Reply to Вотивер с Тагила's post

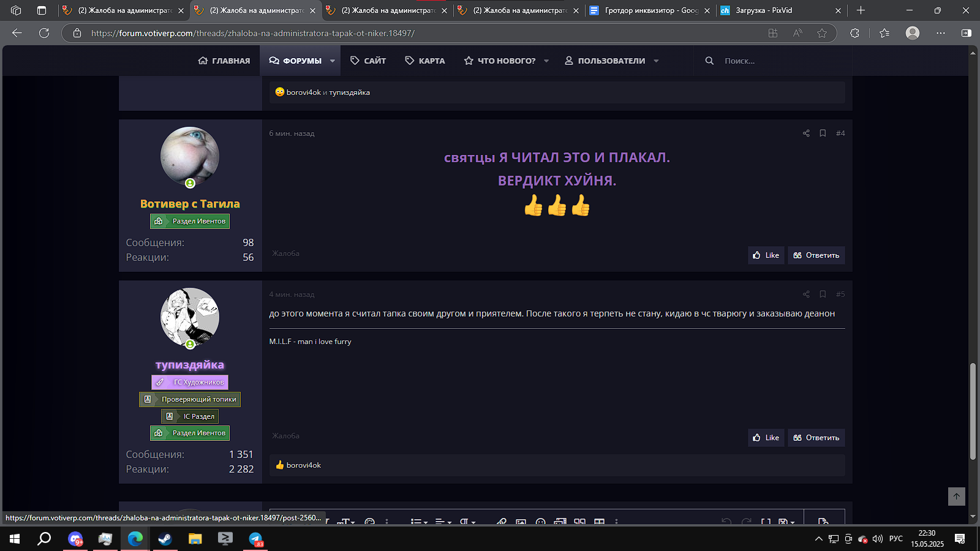click(x=816, y=255)
